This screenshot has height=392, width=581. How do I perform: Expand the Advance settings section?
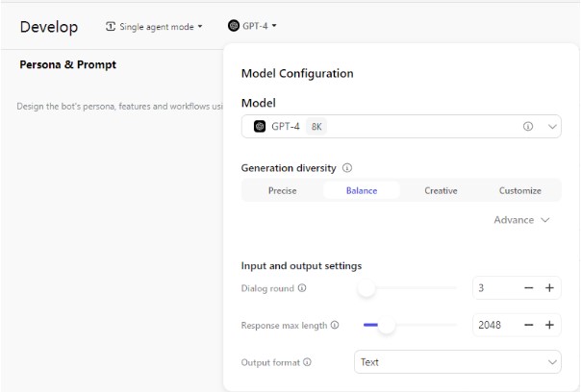(x=521, y=220)
